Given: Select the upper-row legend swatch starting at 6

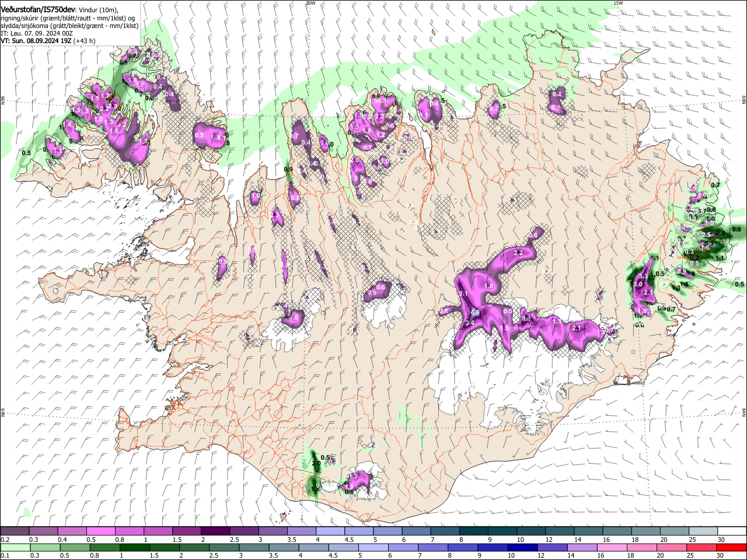Looking at the screenshot, I should click(416, 531).
